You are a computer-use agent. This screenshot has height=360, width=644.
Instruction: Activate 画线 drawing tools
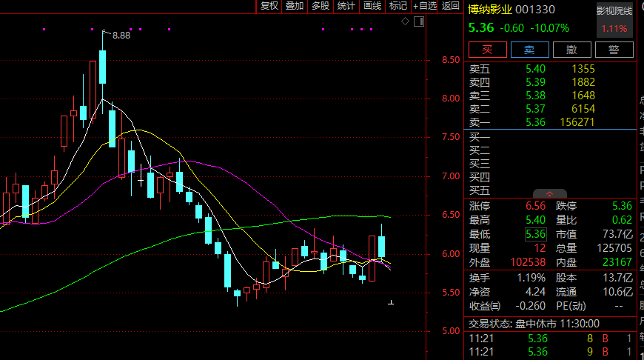click(372, 6)
